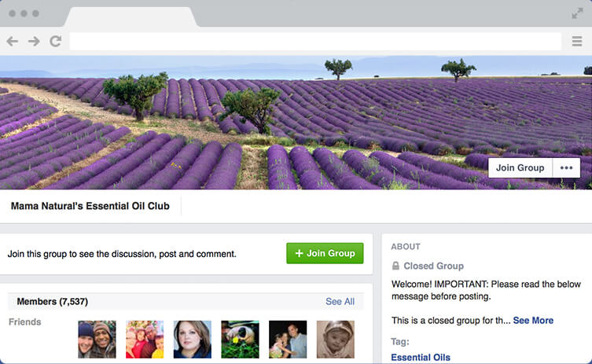Click the fullscreen expand arrows icon
This screenshot has height=364, width=592.
[x=577, y=13]
